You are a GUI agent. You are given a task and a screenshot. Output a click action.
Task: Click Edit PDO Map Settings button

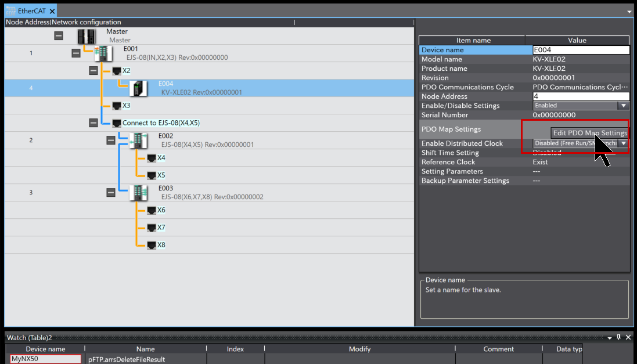589,133
